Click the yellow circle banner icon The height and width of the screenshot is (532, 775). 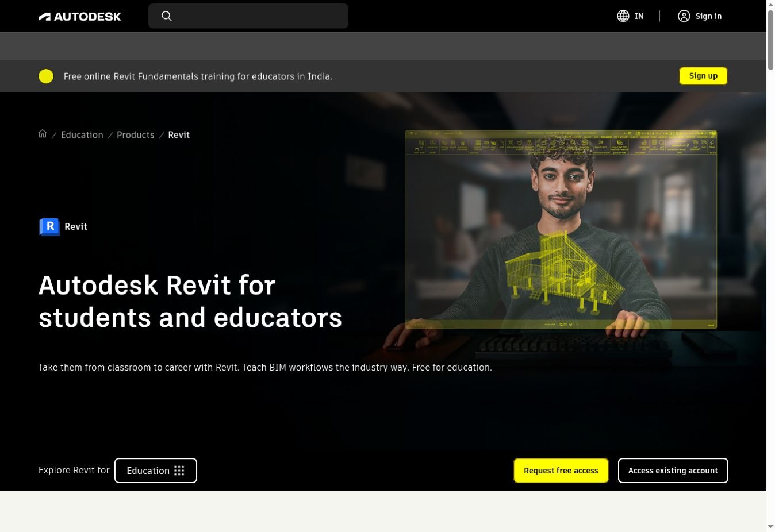pos(46,76)
